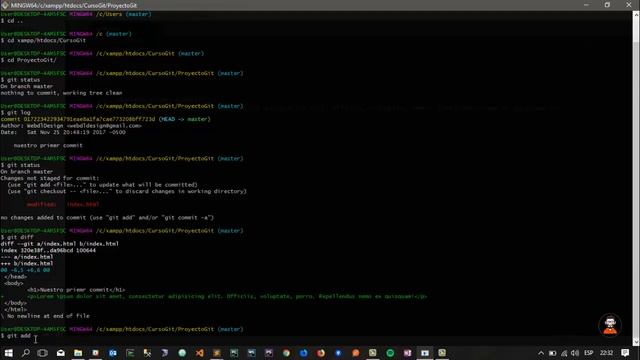
Task: Open the Mail app on taskbar
Action: click(60, 353)
